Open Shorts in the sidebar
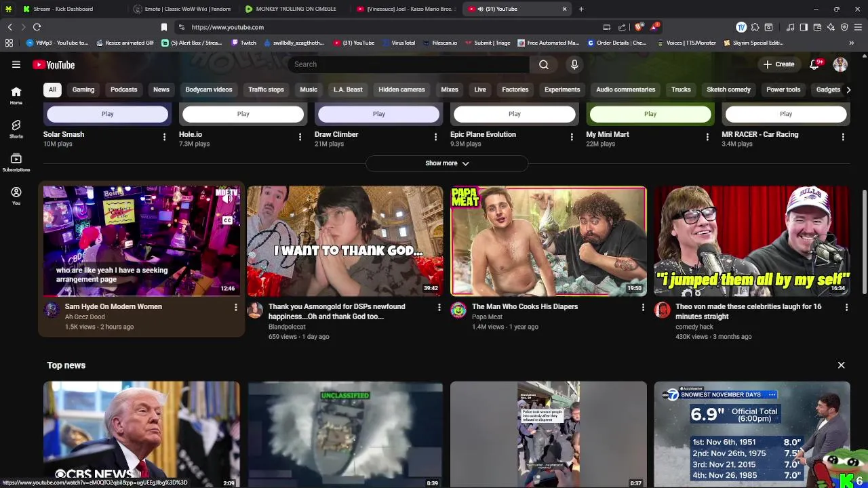This screenshot has width=868, height=488. pyautogui.click(x=16, y=129)
